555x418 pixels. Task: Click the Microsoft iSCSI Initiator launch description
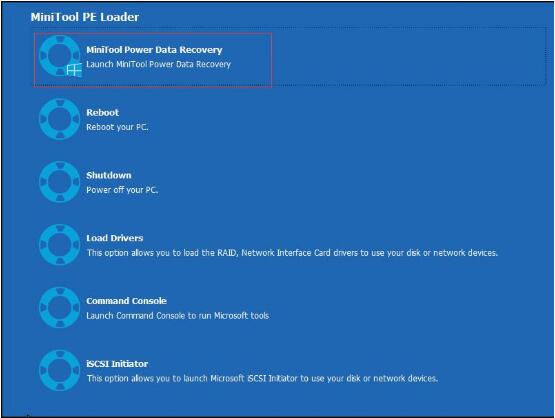262,378
